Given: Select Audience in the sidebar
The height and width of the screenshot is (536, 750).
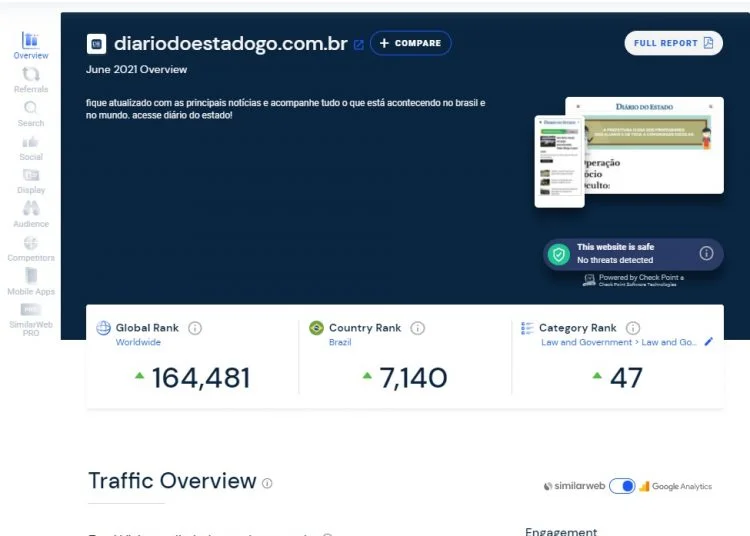Looking at the screenshot, I should (x=31, y=215).
